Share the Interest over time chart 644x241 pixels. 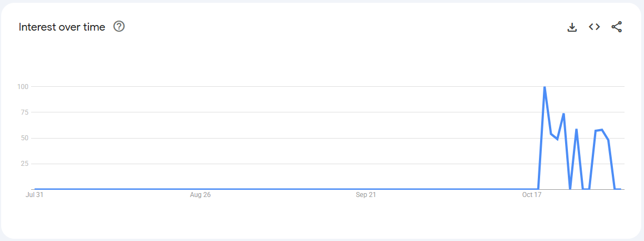(x=616, y=27)
